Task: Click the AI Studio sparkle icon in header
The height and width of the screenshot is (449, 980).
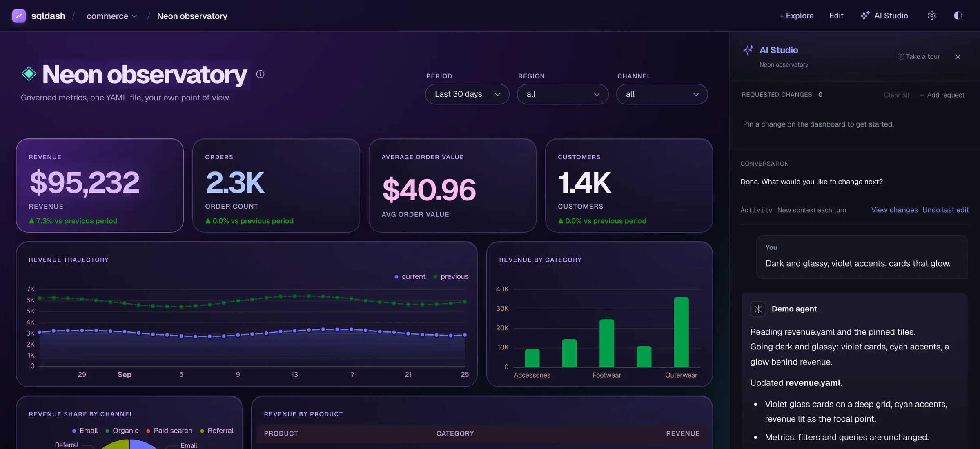Action: 864,16
